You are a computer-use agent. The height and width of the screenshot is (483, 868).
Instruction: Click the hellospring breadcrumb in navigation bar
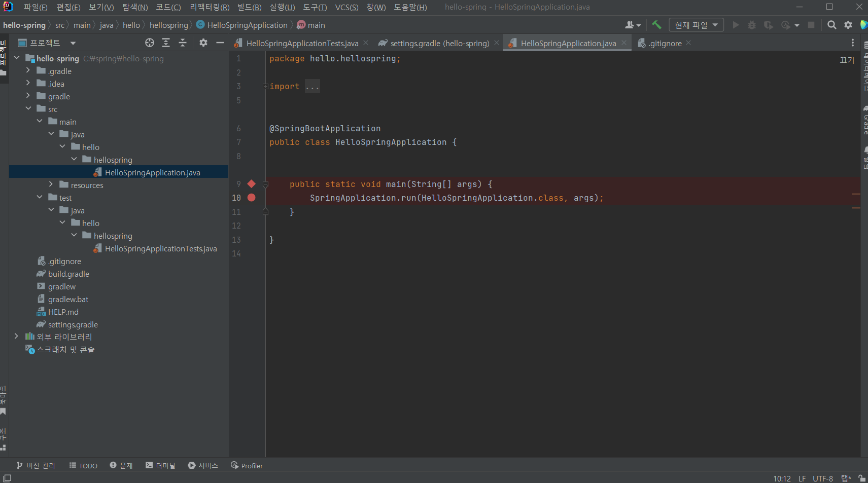point(168,25)
